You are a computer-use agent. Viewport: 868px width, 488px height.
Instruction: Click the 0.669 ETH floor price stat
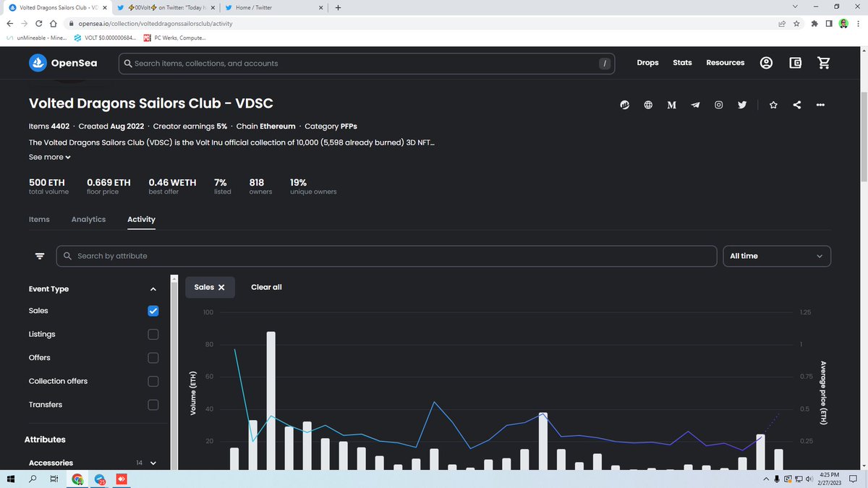108,187
